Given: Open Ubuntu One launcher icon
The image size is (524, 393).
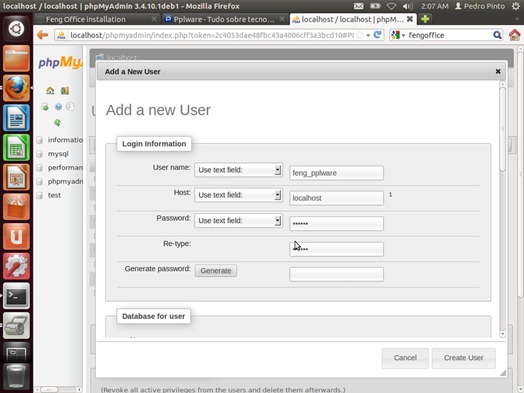Looking at the screenshot, I should [16, 236].
